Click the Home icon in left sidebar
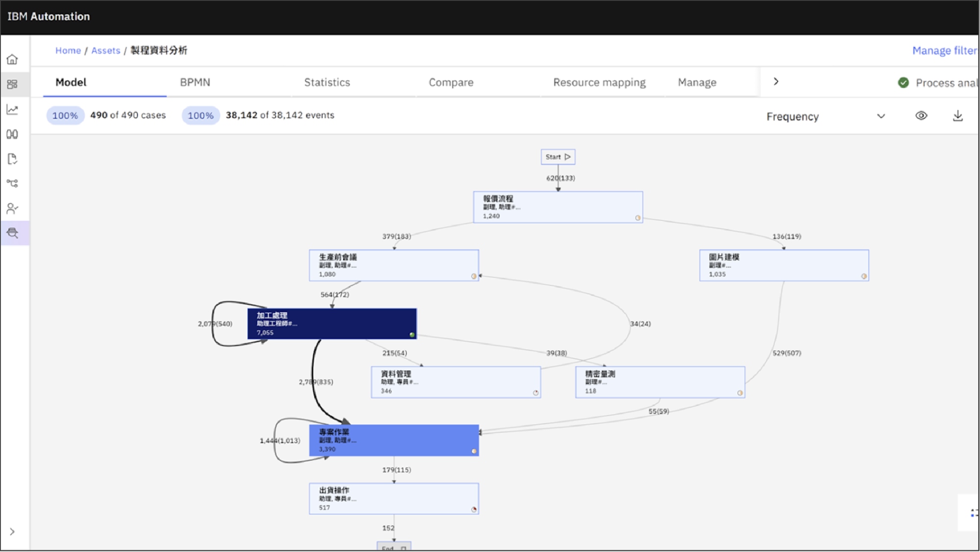Screen dimensions: 980x552 (12, 59)
